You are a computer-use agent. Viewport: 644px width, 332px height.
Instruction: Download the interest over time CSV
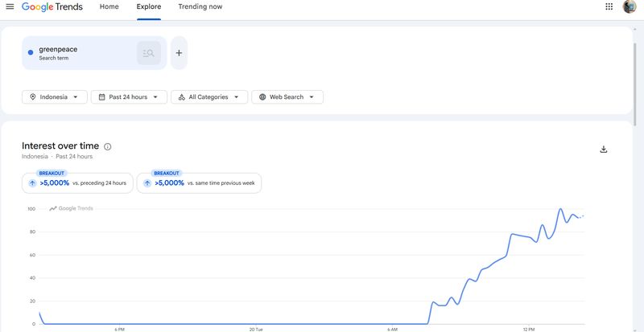click(x=603, y=149)
